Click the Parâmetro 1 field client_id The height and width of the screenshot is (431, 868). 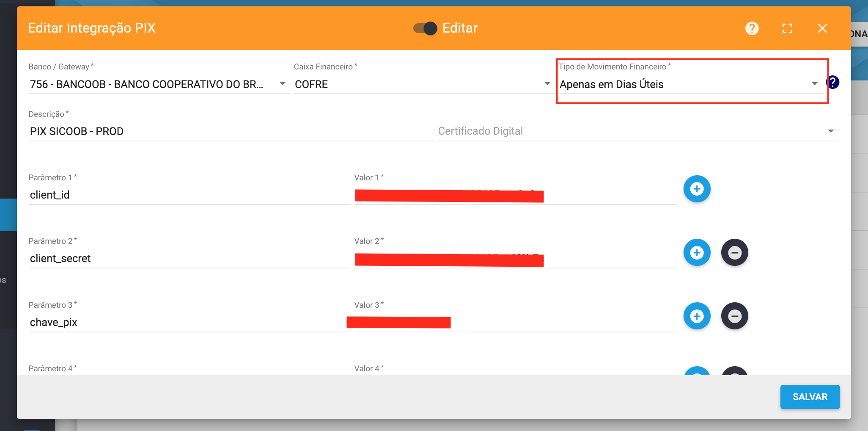coord(190,195)
